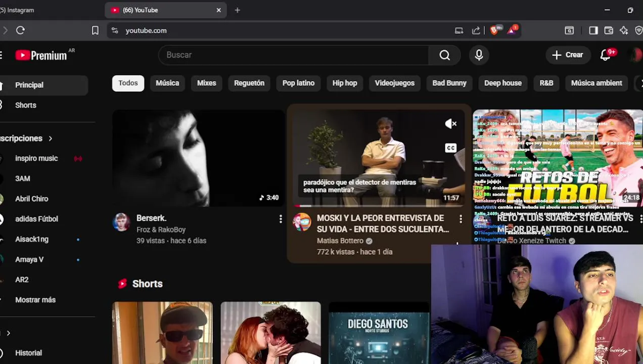Select the Reguetón filter chip

pos(249,83)
